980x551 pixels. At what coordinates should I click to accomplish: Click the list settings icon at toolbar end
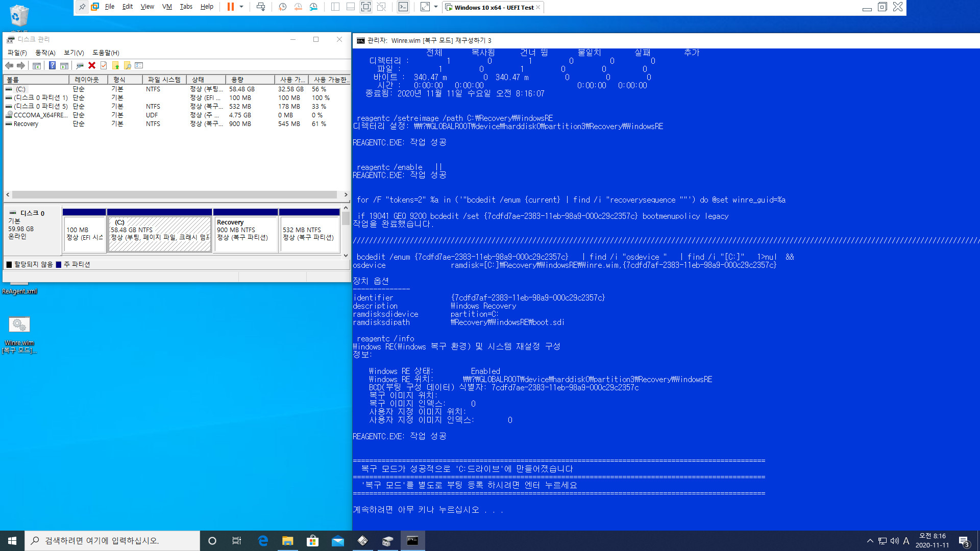pyautogui.click(x=139, y=65)
